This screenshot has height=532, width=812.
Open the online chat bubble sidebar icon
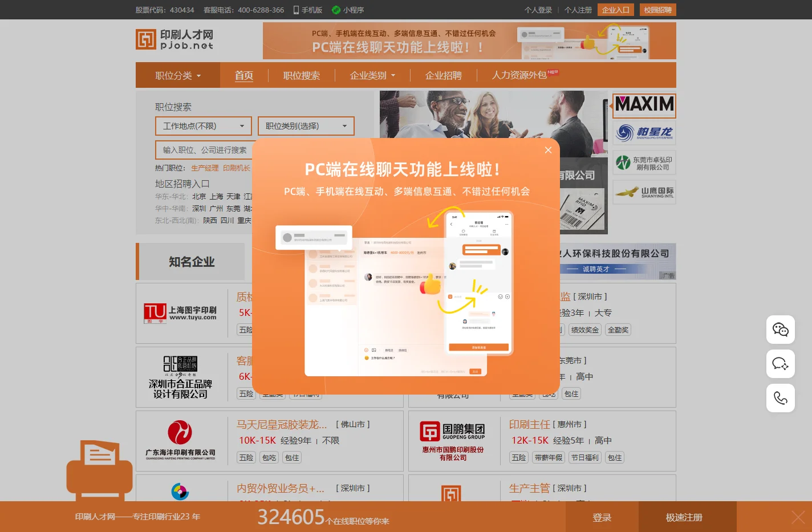coord(781,364)
